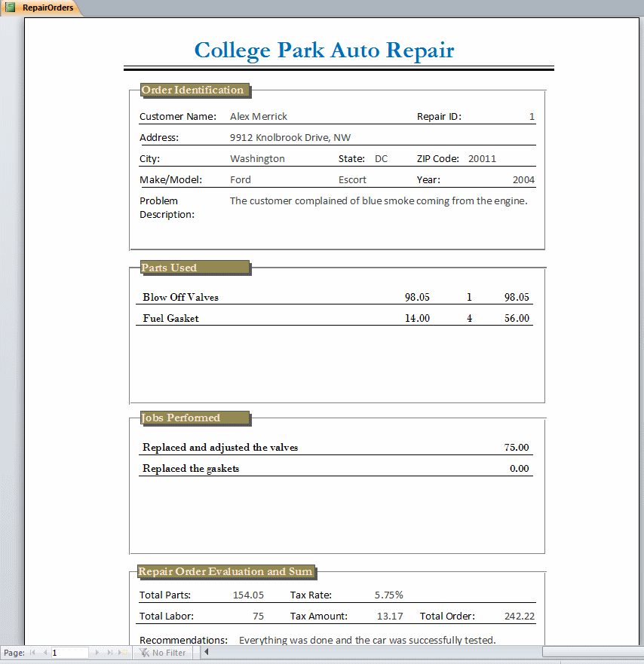Click the horizontal scrollbar thumb
Viewport: 644px width, 664px height.
click(x=593, y=652)
